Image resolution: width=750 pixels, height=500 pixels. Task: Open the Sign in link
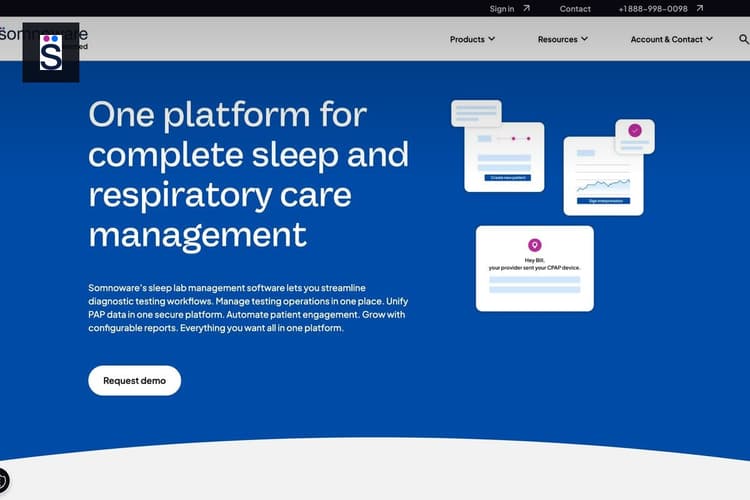pyautogui.click(x=502, y=9)
